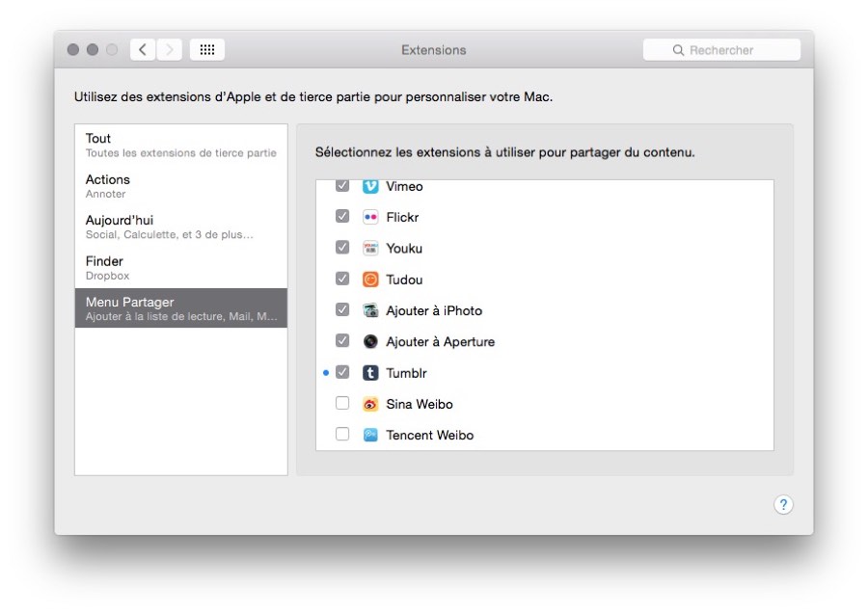Disable the Tudou extension checkbox
The width and height of the screenshot is (868, 613).
pyautogui.click(x=342, y=279)
